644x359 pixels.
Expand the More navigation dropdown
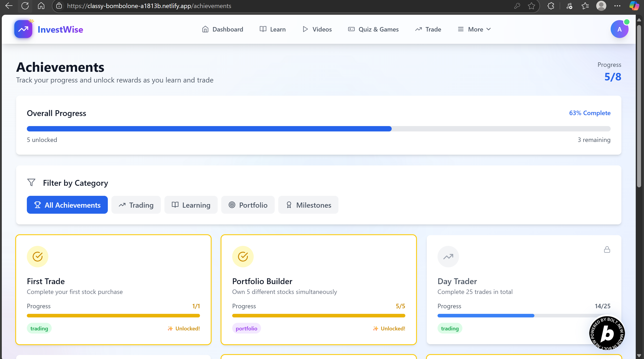[474, 29]
